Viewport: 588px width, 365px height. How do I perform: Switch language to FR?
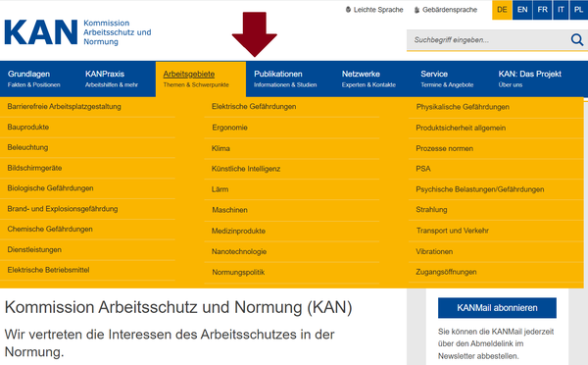pos(542,10)
